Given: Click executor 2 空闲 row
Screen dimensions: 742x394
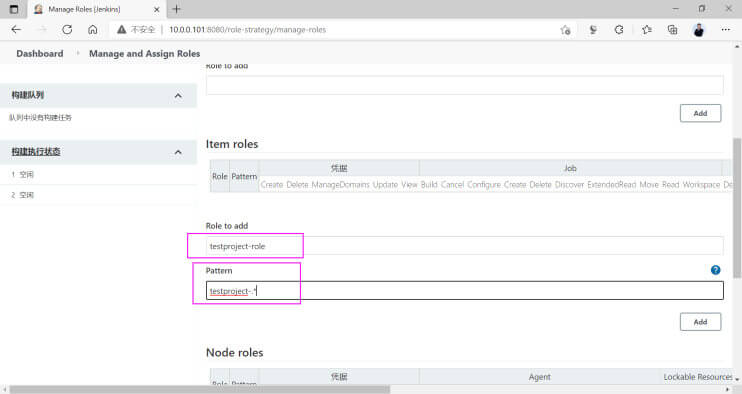Looking at the screenshot, I should (x=98, y=195).
